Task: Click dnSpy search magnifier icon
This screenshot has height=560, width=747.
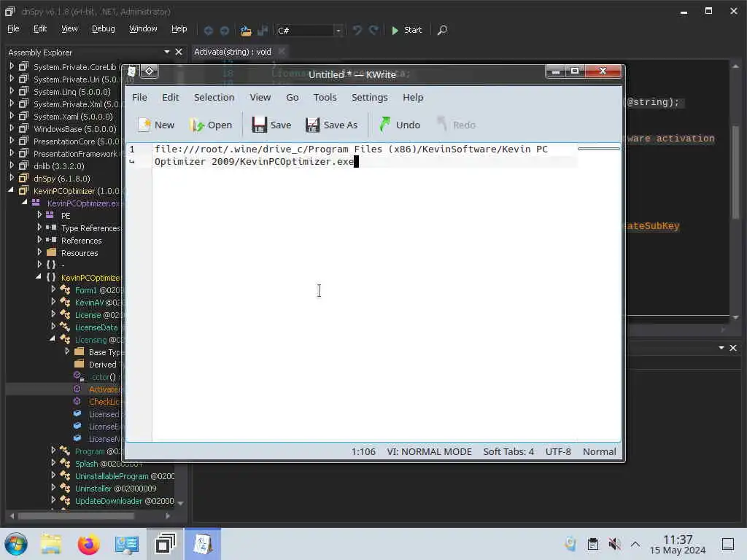Action: [442, 30]
